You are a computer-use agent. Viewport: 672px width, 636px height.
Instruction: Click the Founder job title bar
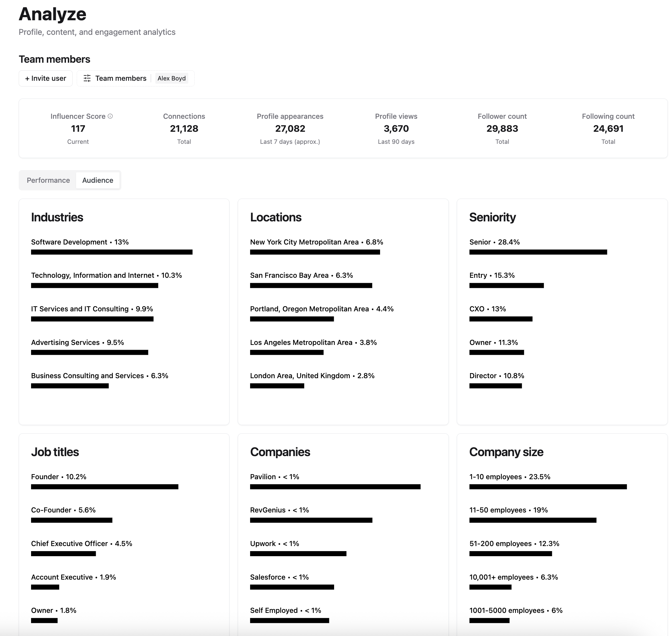coord(105,487)
